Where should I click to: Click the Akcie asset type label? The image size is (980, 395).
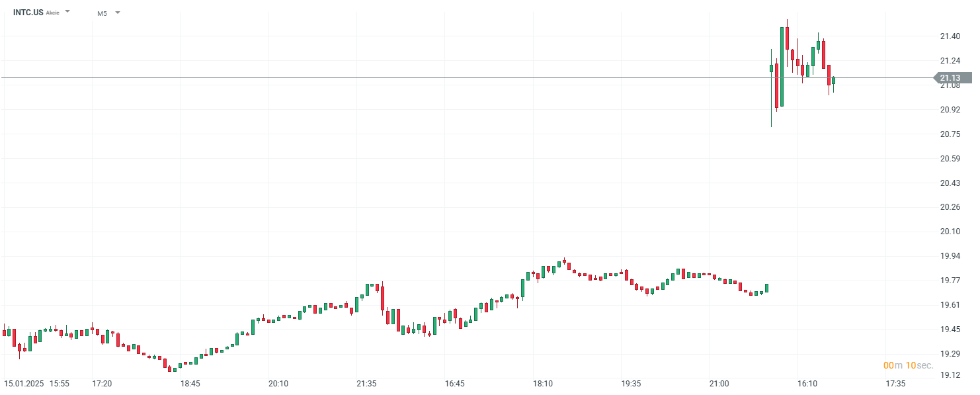pos(54,13)
